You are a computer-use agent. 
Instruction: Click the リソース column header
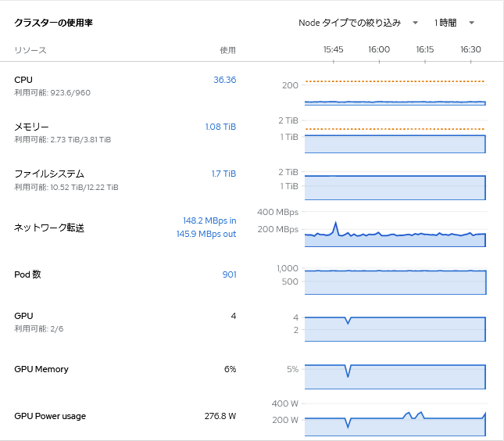30,50
